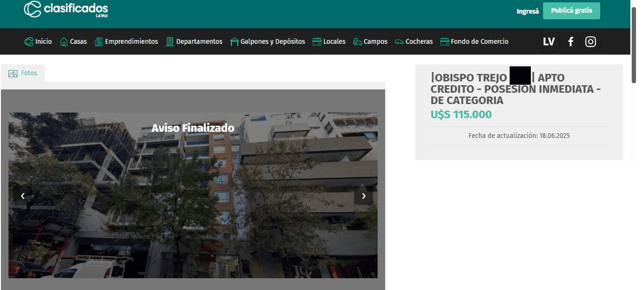Show the next photo in gallery
Viewport: 644px width, 290px height.
coord(363,196)
